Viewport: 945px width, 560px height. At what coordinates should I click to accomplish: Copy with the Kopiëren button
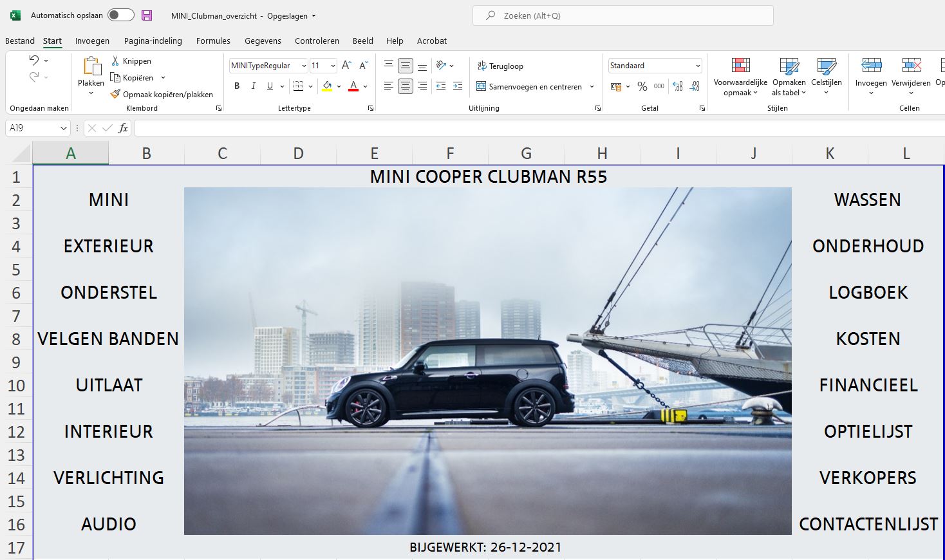pyautogui.click(x=133, y=77)
